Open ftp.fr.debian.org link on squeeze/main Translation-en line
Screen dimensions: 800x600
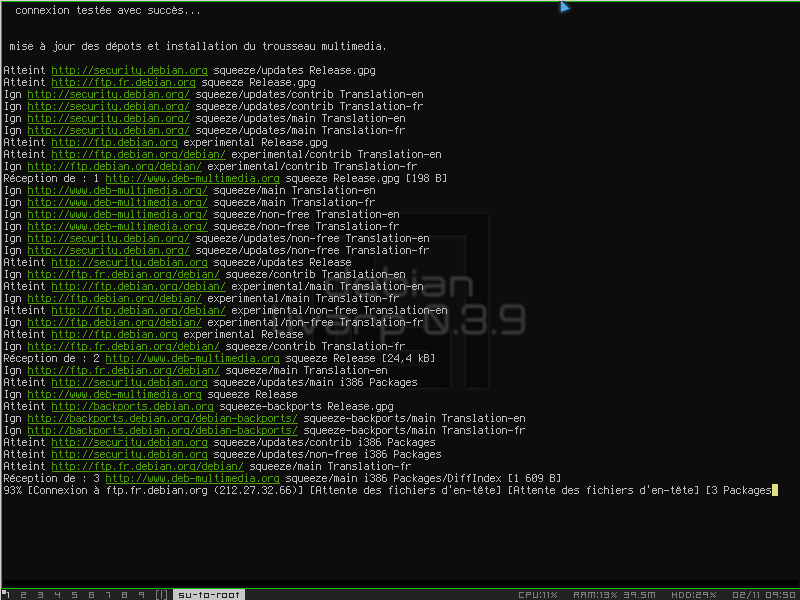coord(123,370)
